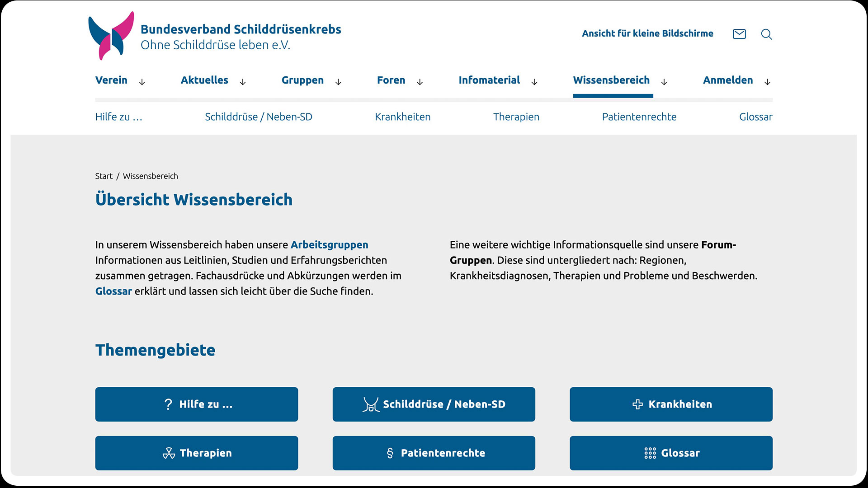Click the Schilddrüse / Neben-SD topic button
This screenshot has height=488, width=868.
(x=434, y=404)
